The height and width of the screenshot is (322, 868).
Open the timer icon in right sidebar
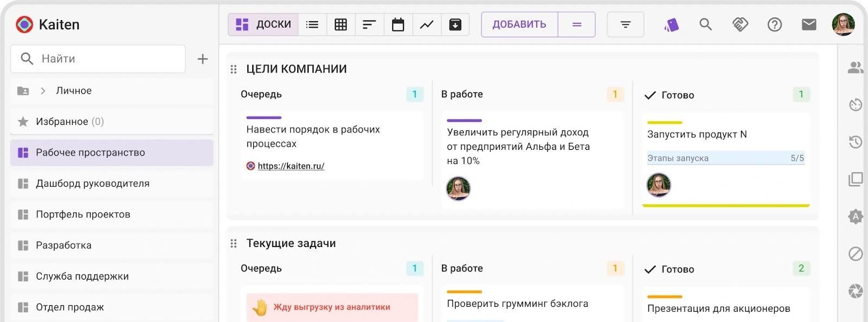coord(856,105)
